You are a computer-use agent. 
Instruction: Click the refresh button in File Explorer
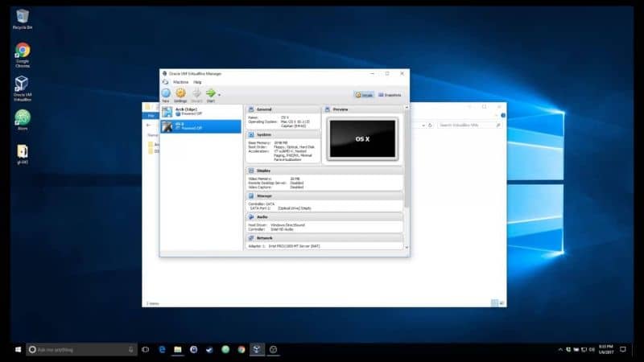[430, 125]
